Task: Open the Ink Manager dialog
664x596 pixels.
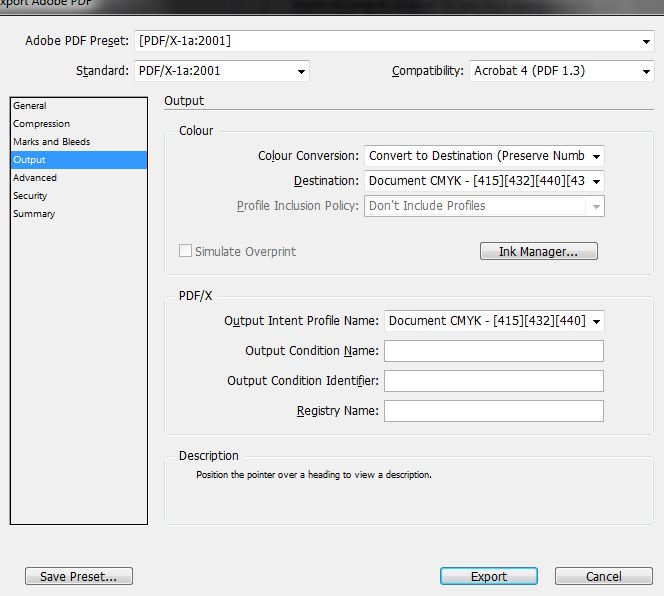Action: coord(539,251)
